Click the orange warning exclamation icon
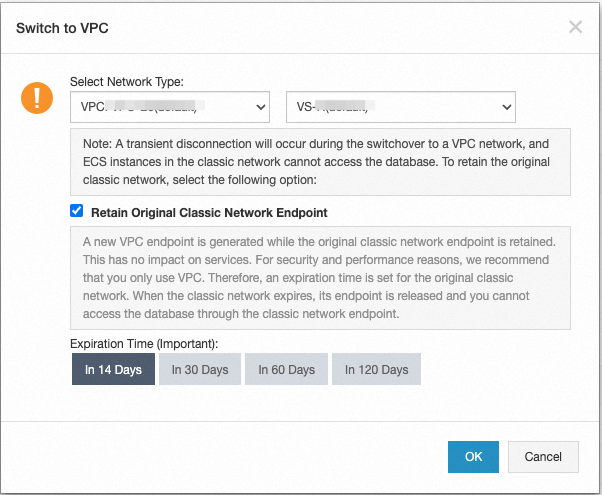Screen dimensions: 602x495 37,98
